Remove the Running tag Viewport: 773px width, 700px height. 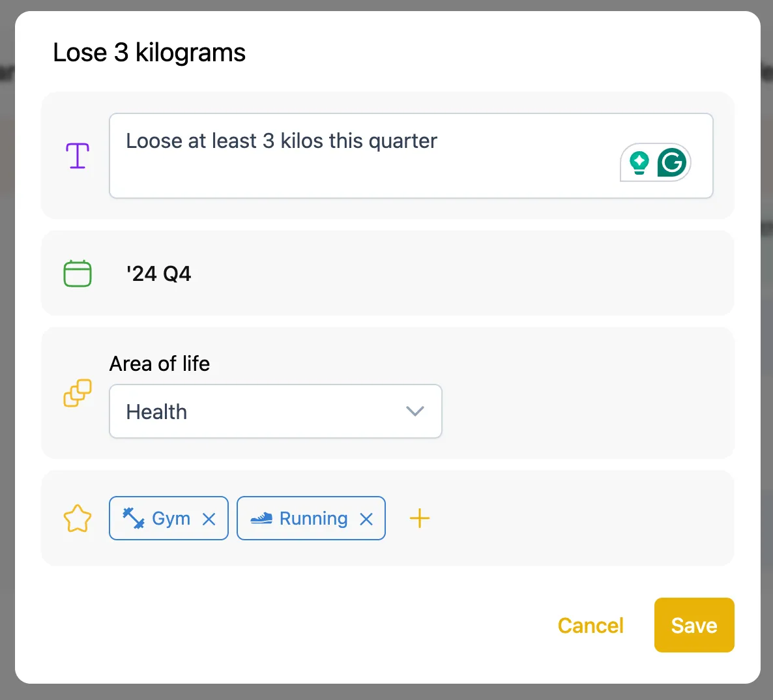(x=365, y=518)
